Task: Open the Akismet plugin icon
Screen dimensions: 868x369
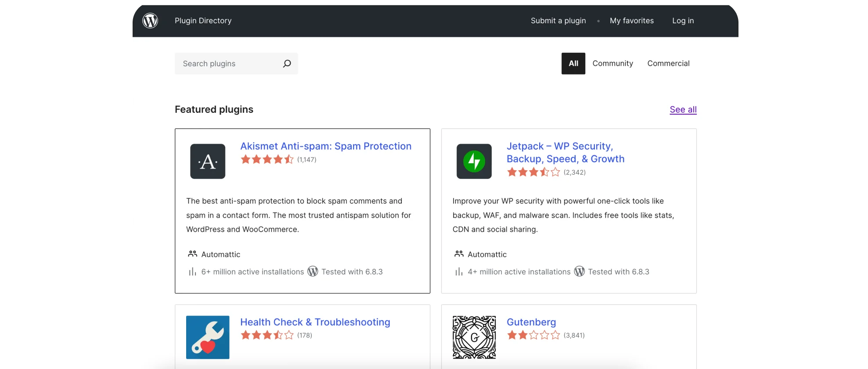Action: (x=208, y=161)
